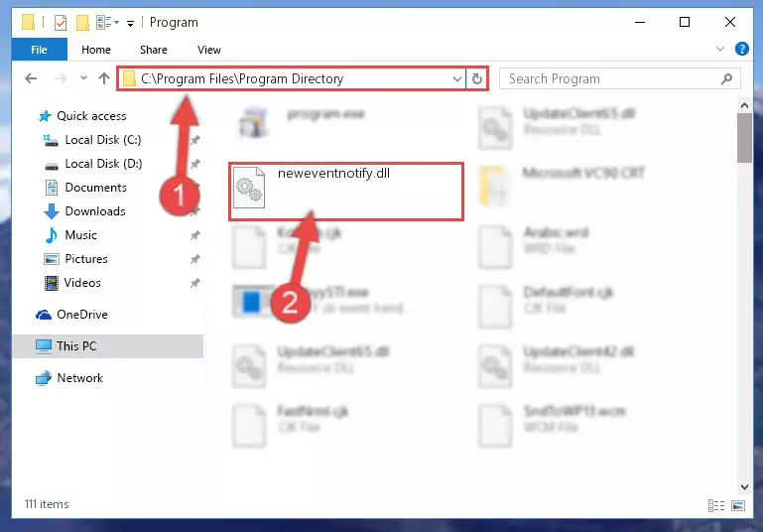
Task: Open Downloads in the sidebar
Action: (95, 211)
